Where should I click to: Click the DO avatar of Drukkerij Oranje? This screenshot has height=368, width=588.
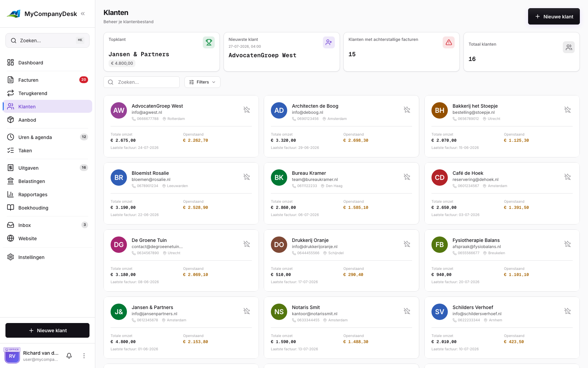279,245
